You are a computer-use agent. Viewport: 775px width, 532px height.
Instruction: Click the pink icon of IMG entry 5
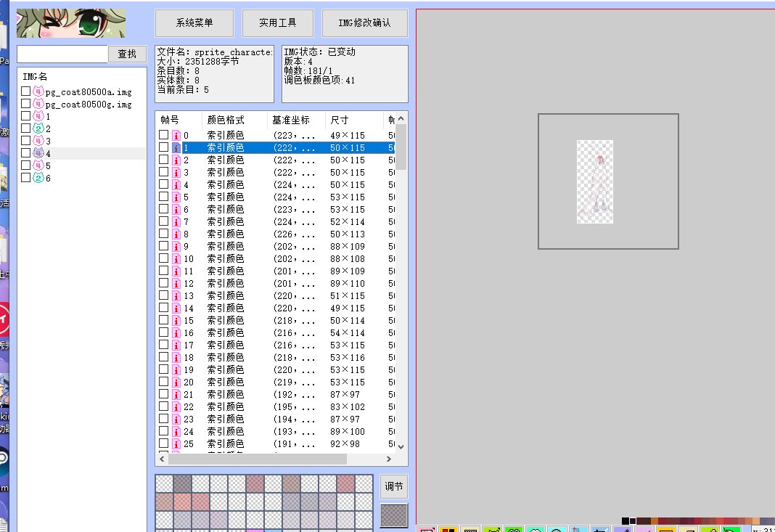coord(38,165)
